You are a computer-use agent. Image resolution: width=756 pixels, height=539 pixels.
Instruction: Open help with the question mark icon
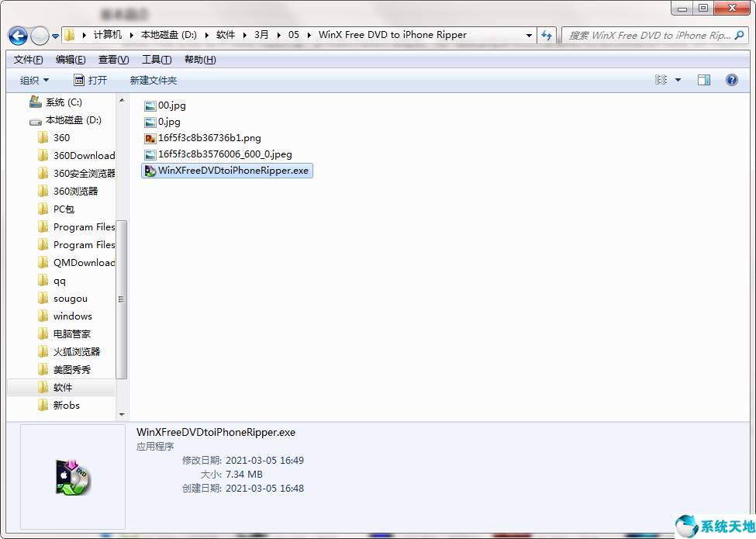731,80
